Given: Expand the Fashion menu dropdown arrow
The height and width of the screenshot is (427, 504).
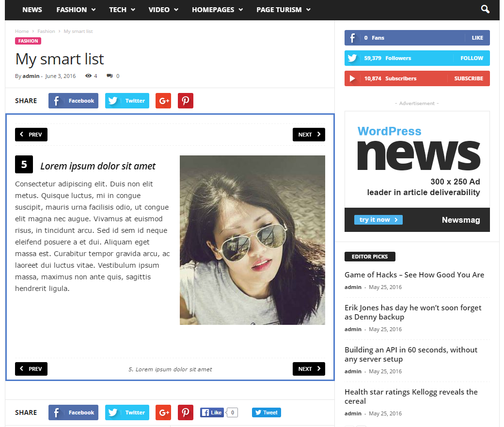Looking at the screenshot, I should pos(94,10).
